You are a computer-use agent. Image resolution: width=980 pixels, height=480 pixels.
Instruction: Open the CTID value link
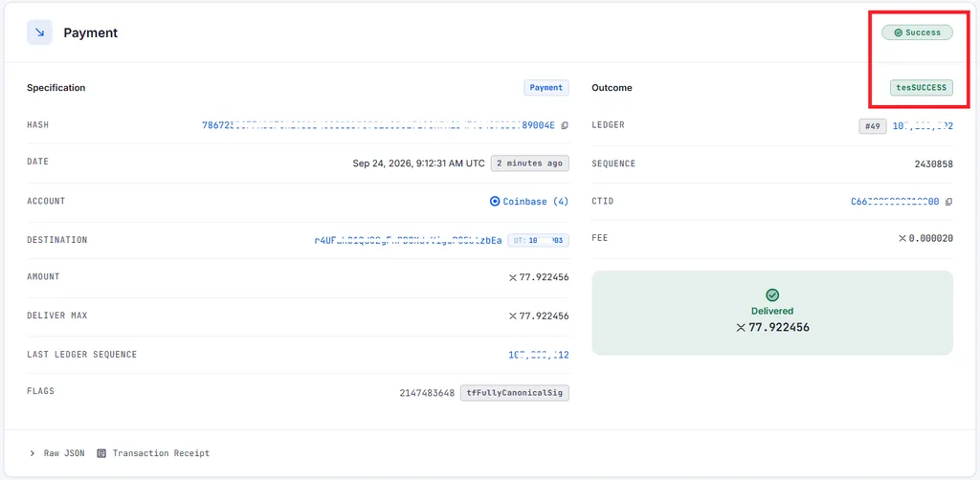click(895, 202)
